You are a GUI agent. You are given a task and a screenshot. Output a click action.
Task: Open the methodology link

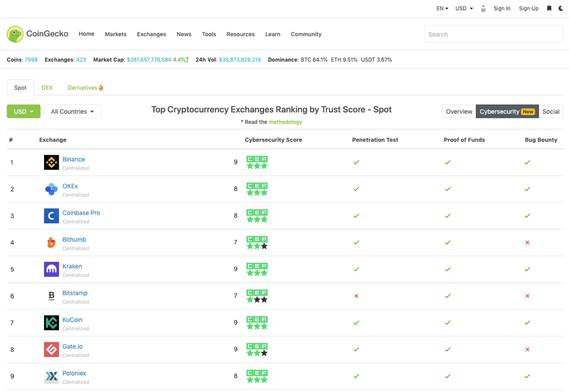point(285,122)
